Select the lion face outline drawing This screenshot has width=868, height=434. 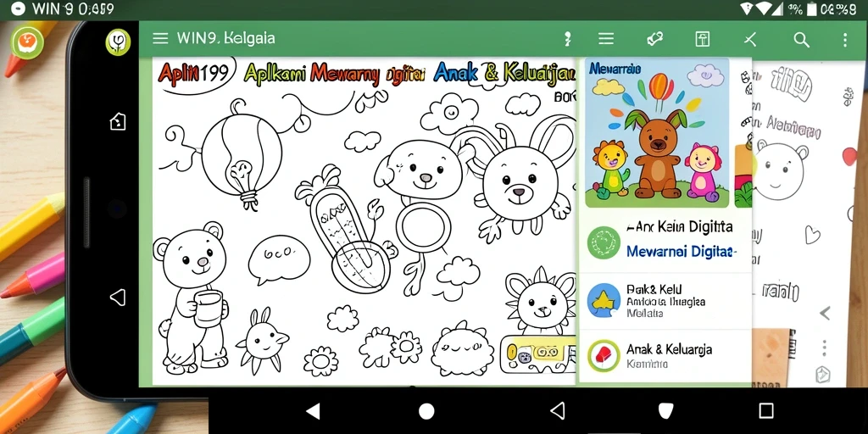click(542, 301)
